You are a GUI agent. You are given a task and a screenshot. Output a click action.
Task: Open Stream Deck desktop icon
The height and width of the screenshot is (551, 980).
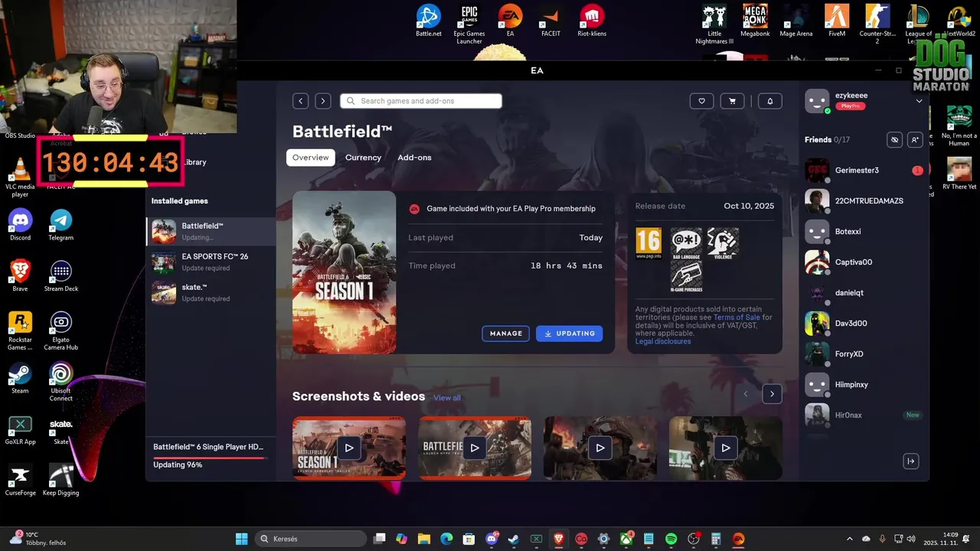61,275
